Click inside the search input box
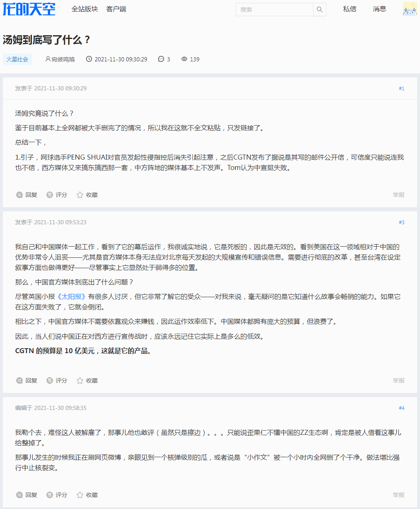420x509 pixels. coord(273,9)
